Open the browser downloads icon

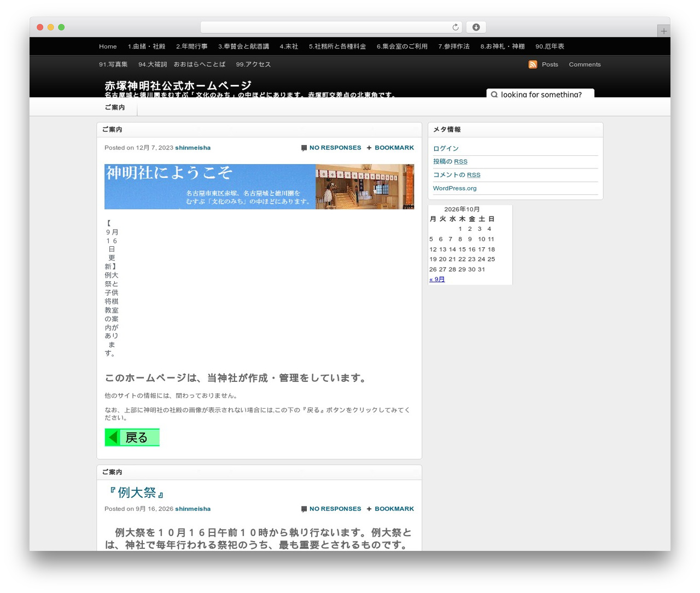476,27
